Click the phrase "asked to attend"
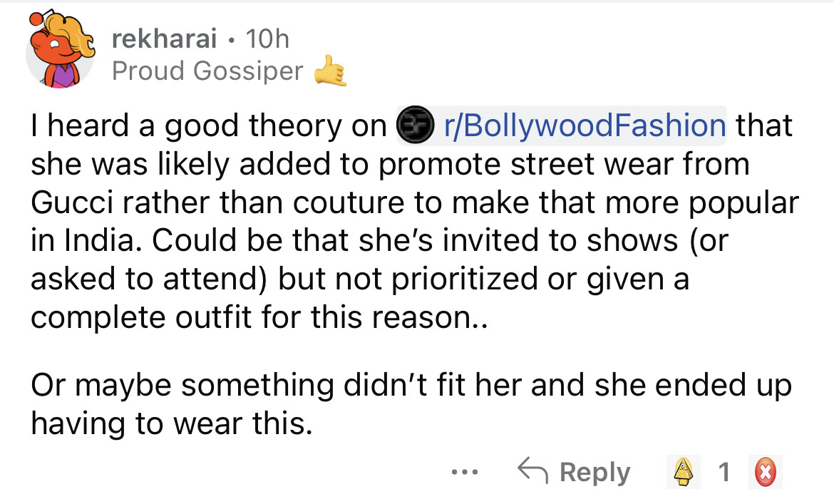The height and width of the screenshot is (504, 834). coord(143,280)
